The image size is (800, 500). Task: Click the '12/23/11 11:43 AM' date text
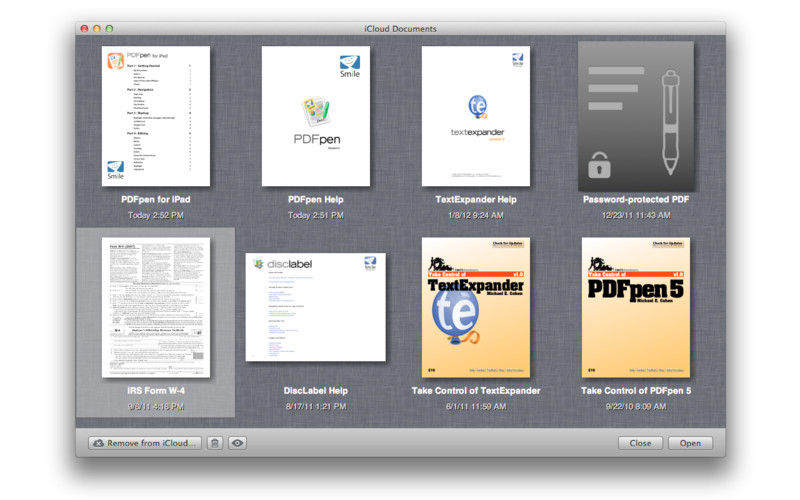(636, 215)
